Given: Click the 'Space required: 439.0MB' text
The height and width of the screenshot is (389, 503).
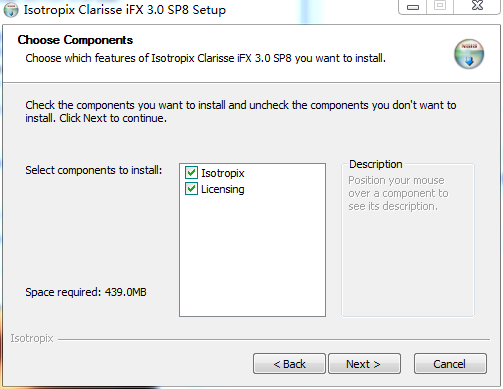Looking at the screenshot, I should pos(86,292).
